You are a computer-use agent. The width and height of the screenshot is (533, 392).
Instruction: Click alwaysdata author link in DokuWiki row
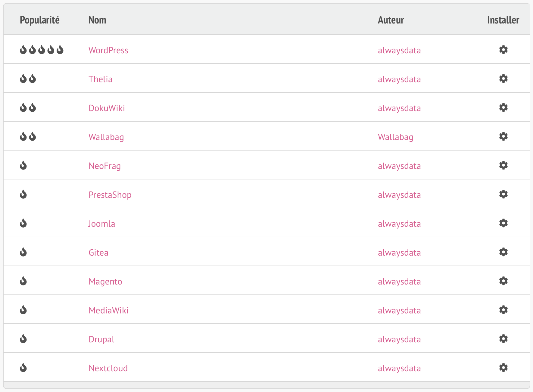click(x=399, y=108)
